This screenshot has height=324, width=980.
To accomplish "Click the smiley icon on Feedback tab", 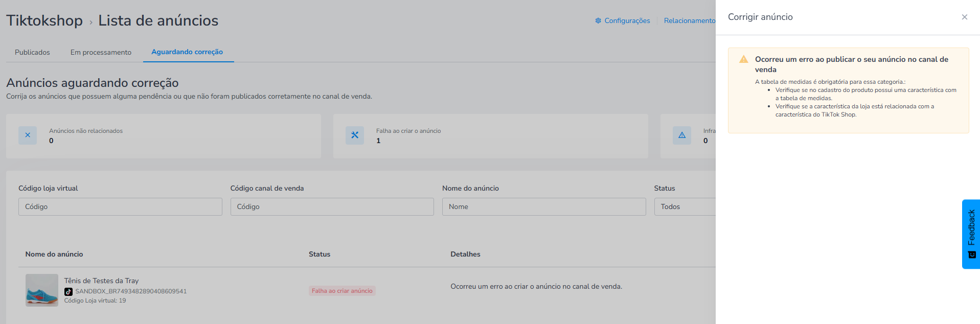I will [x=972, y=254].
